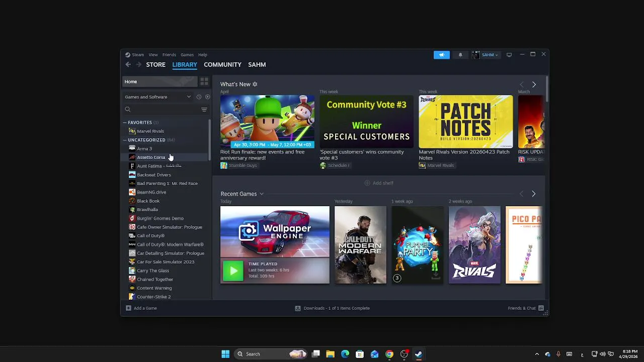The image size is (644, 362).
Task: Click Marvel Rivals icon under patch notes
Action: 422,165
